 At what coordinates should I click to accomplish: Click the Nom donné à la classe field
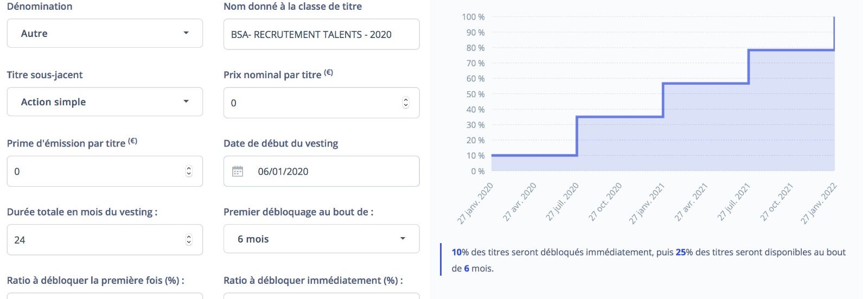[x=321, y=34]
